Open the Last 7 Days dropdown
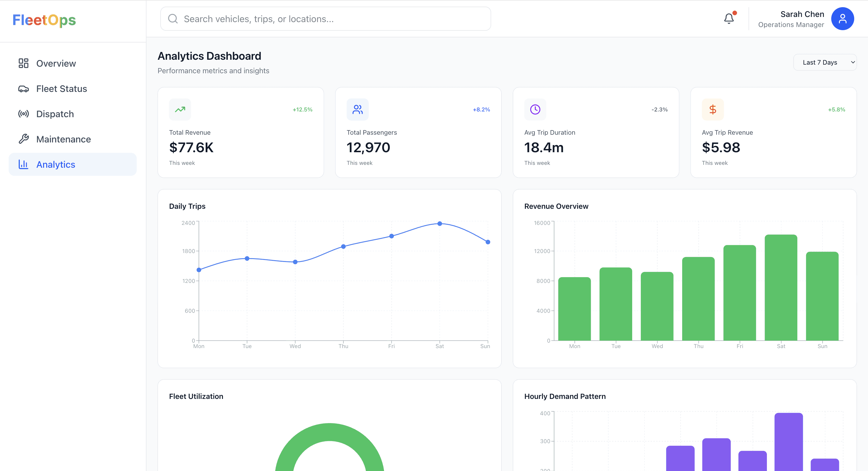Screen dimensions: 868x471 point(825,62)
